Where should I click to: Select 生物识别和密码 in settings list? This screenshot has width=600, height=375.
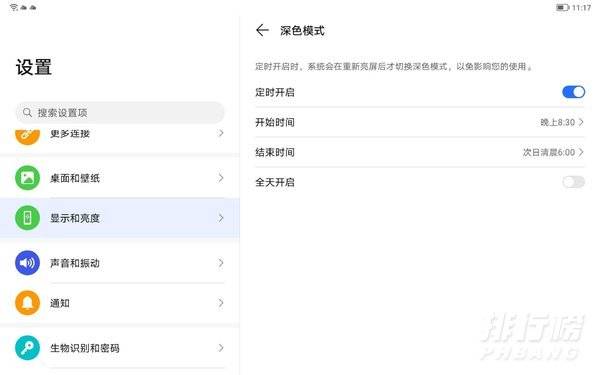point(120,348)
